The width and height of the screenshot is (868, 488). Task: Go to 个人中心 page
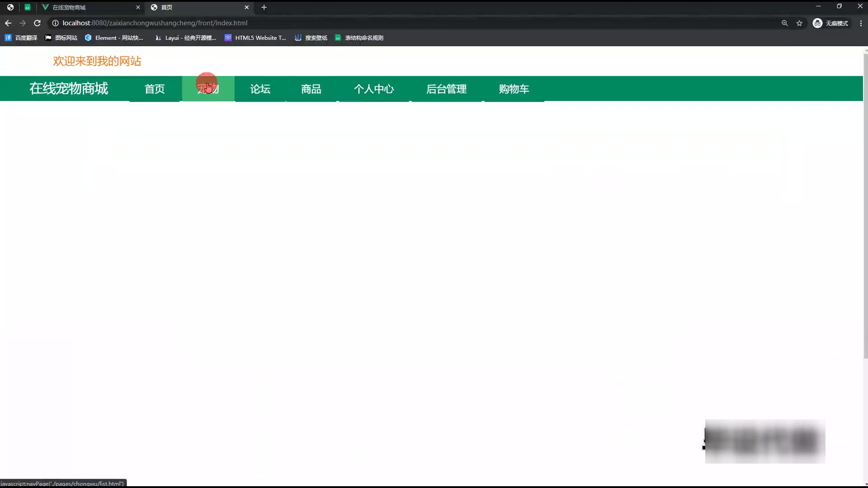coord(373,89)
